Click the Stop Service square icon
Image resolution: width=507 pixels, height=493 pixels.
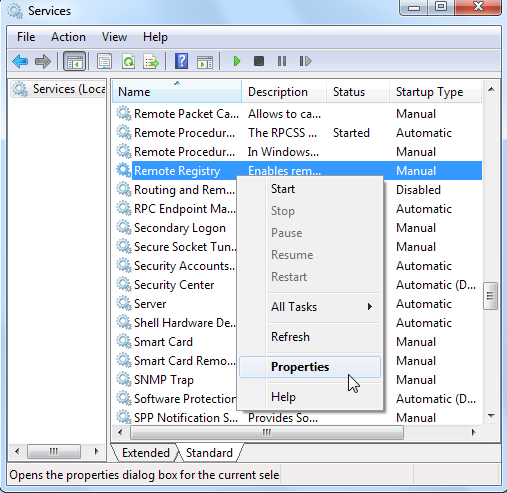coord(259,61)
